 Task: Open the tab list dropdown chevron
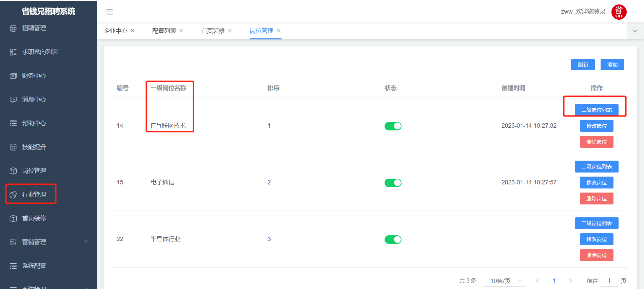click(635, 31)
